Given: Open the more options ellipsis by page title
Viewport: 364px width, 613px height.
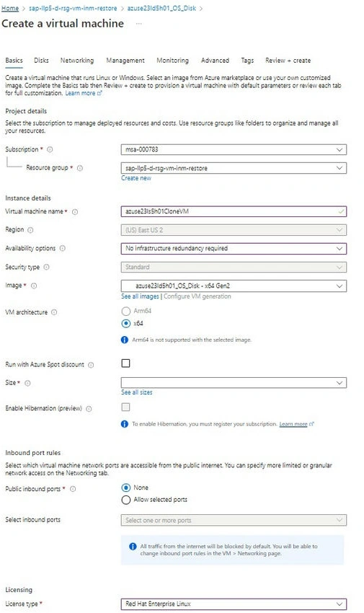Looking at the screenshot, I should click(138, 24).
